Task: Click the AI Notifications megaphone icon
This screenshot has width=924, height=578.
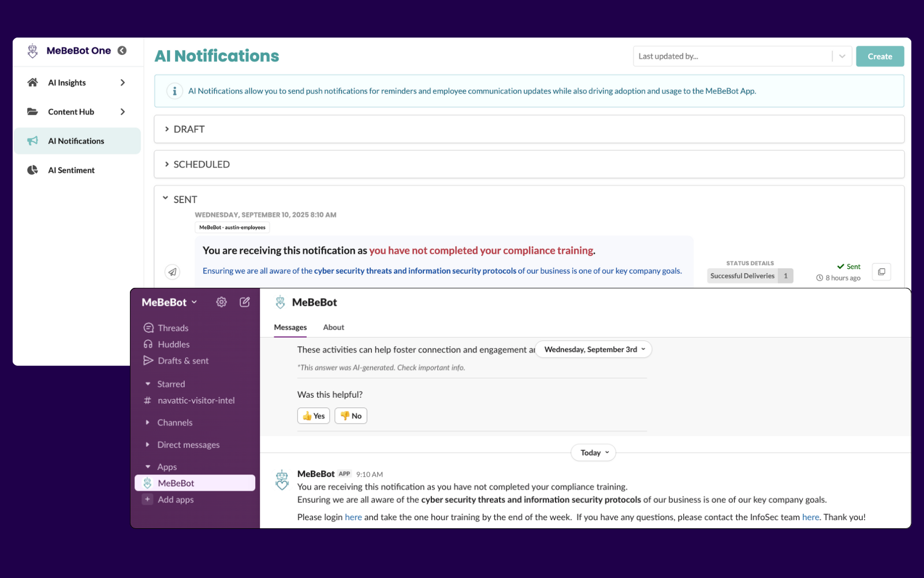Action: (33, 141)
